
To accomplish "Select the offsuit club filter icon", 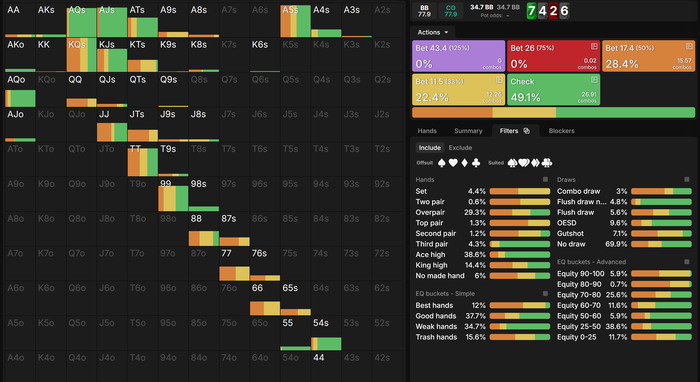I will point(476,163).
